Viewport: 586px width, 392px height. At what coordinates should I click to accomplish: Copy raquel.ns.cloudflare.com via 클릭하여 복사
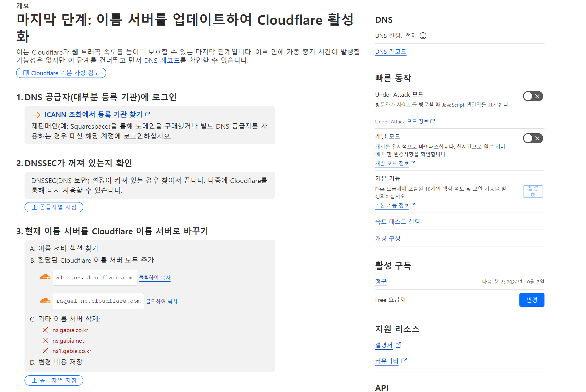coord(162,301)
